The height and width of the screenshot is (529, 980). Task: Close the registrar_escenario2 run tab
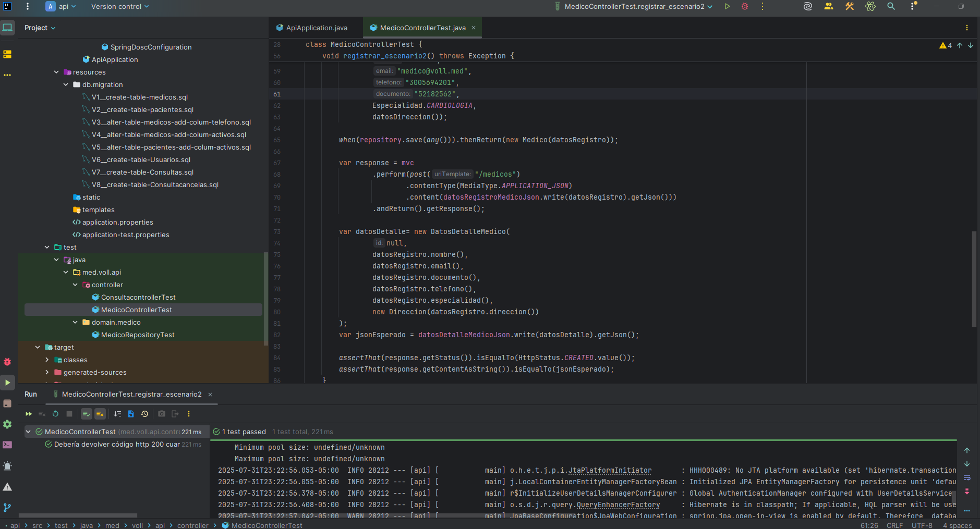tap(210, 395)
